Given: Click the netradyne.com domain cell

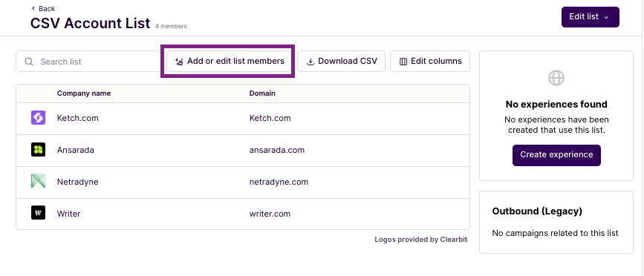Looking at the screenshot, I should click(279, 182).
